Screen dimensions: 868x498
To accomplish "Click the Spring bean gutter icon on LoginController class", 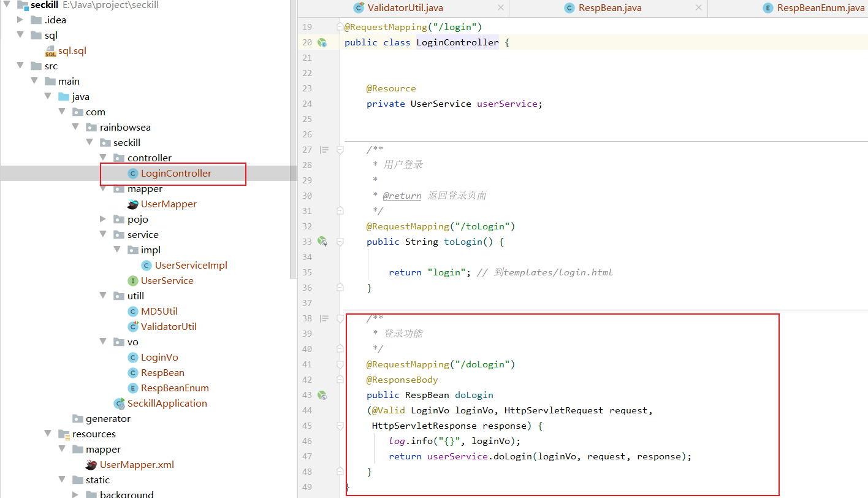I will click(322, 42).
